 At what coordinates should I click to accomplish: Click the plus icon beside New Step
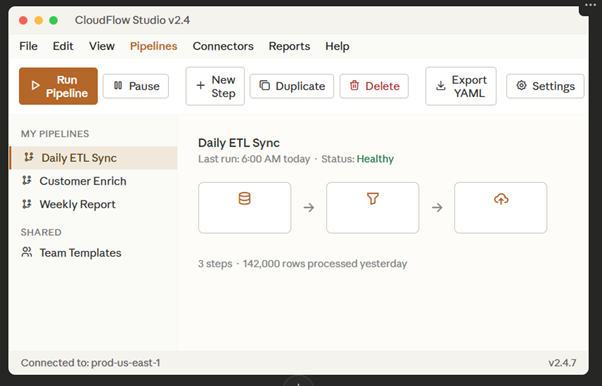click(x=200, y=86)
